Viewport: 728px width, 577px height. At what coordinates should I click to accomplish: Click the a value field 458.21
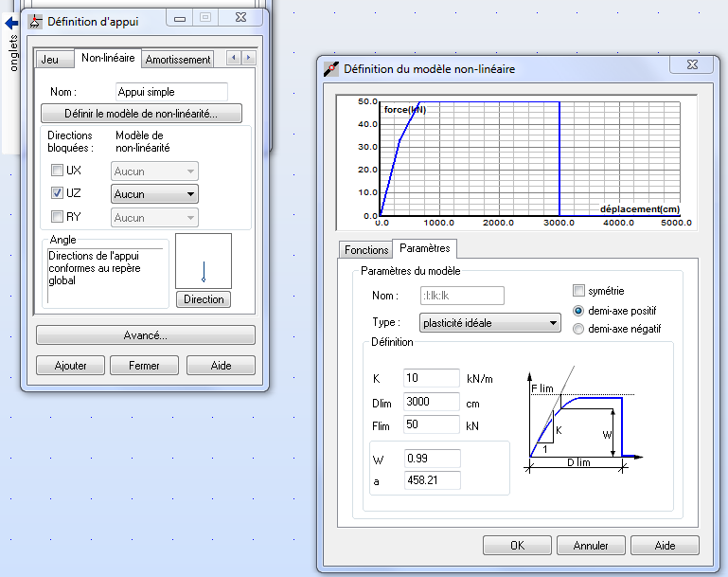(x=433, y=480)
